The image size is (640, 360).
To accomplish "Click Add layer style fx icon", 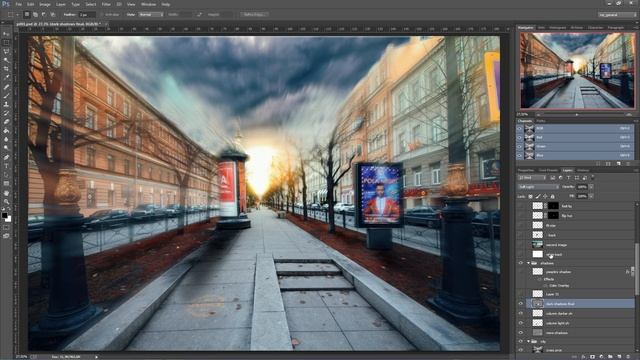I will [x=584, y=357].
